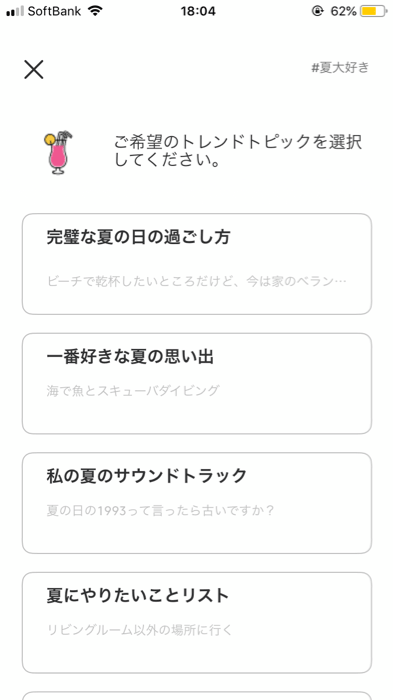
Task: Select the 一番好きな夏の思い出 topic card
Action: tap(197, 383)
